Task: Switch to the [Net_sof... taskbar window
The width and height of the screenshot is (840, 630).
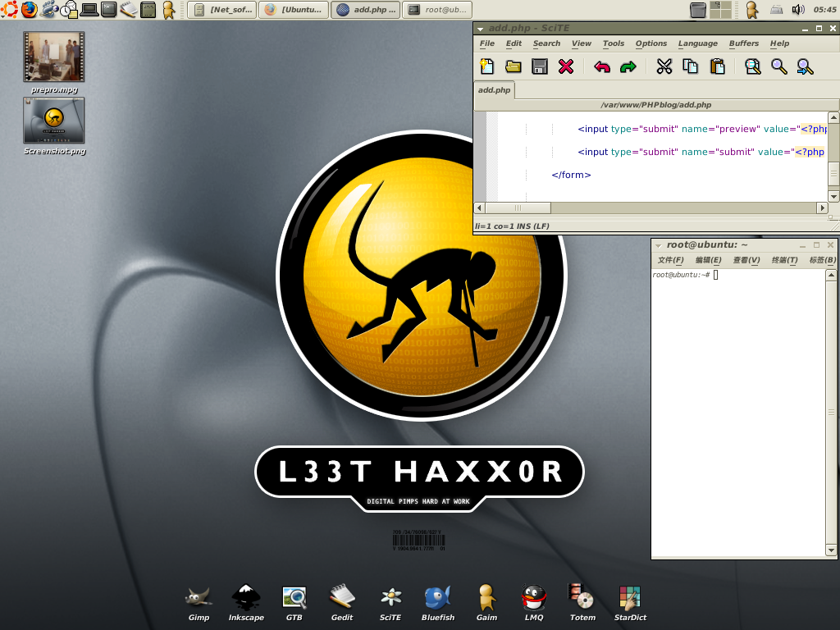Action: coord(222,10)
